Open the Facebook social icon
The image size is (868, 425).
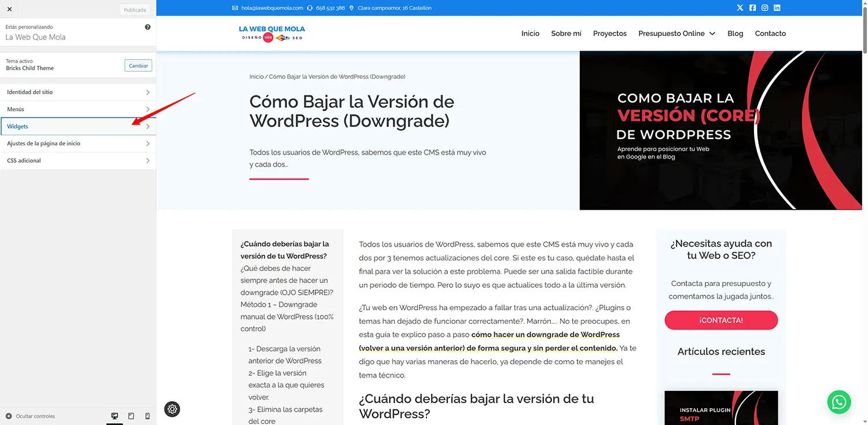click(x=752, y=8)
